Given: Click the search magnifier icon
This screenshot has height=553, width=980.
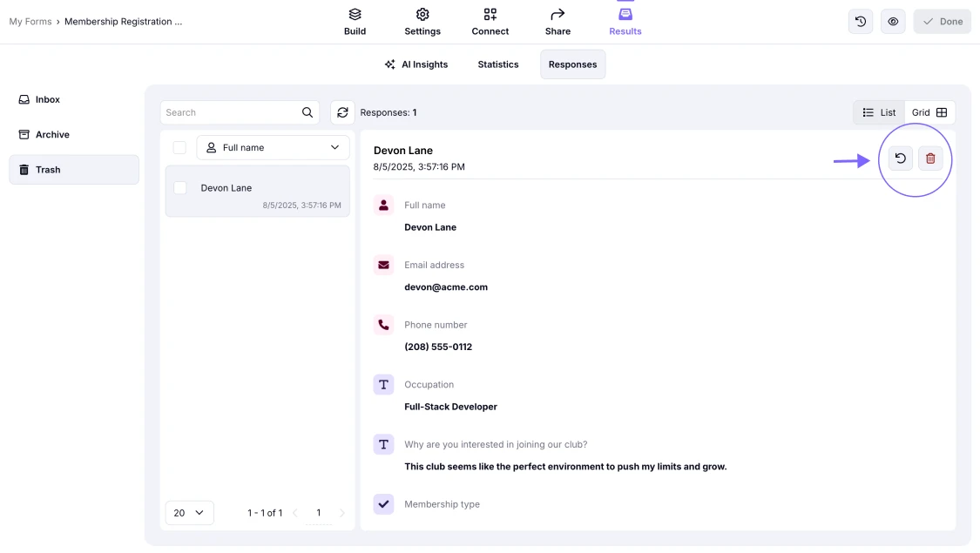Looking at the screenshot, I should point(308,112).
